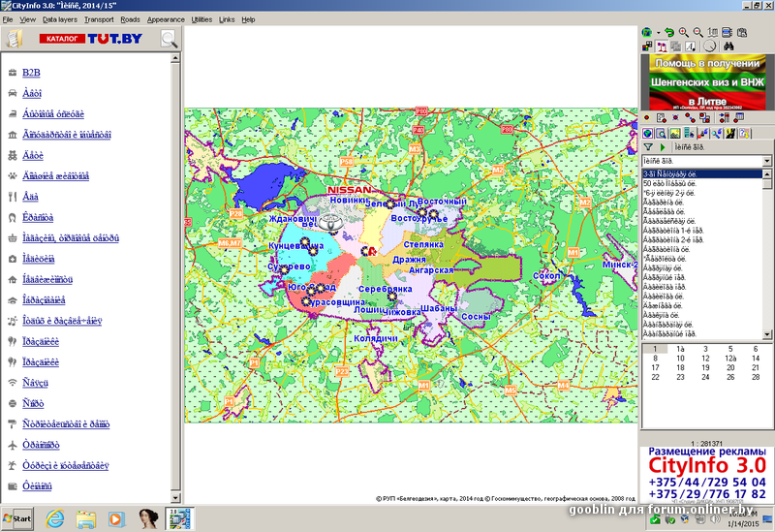Click the green undo arrow icon

pos(669,32)
